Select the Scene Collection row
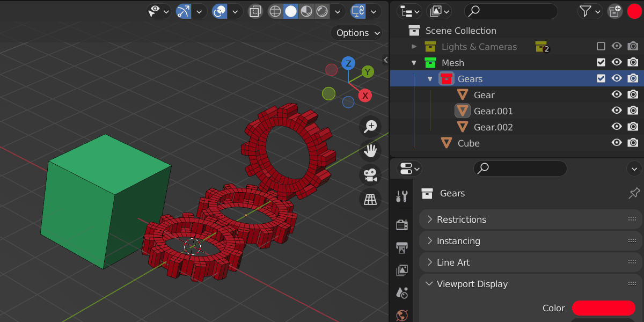The image size is (644, 322). coord(517,31)
